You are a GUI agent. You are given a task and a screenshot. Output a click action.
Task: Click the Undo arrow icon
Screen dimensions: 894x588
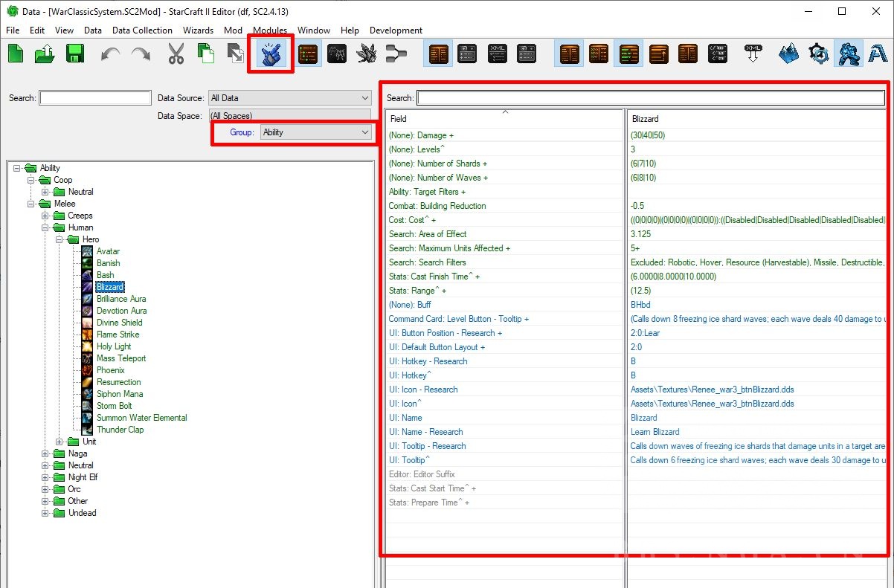(x=111, y=54)
